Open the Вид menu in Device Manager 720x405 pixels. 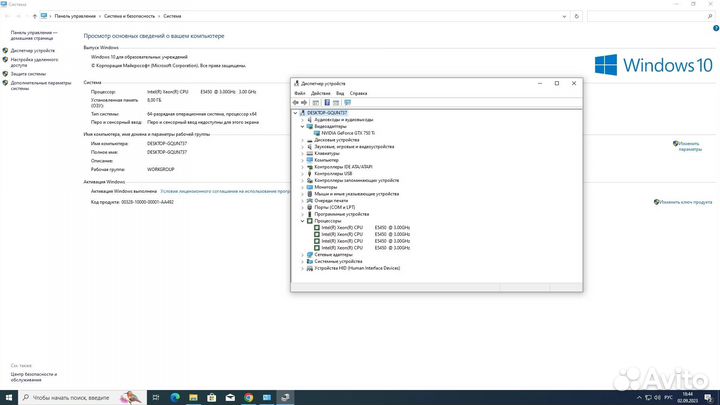pos(340,93)
